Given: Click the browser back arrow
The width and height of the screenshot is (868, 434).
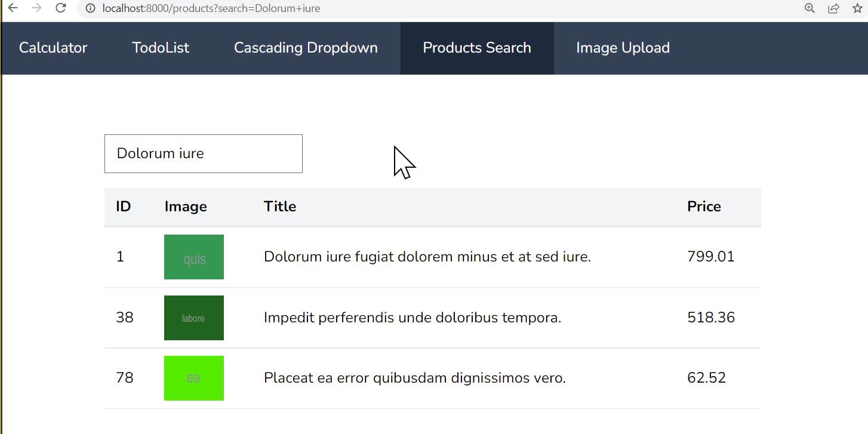Looking at the screenshot, I should click(13, 8).
